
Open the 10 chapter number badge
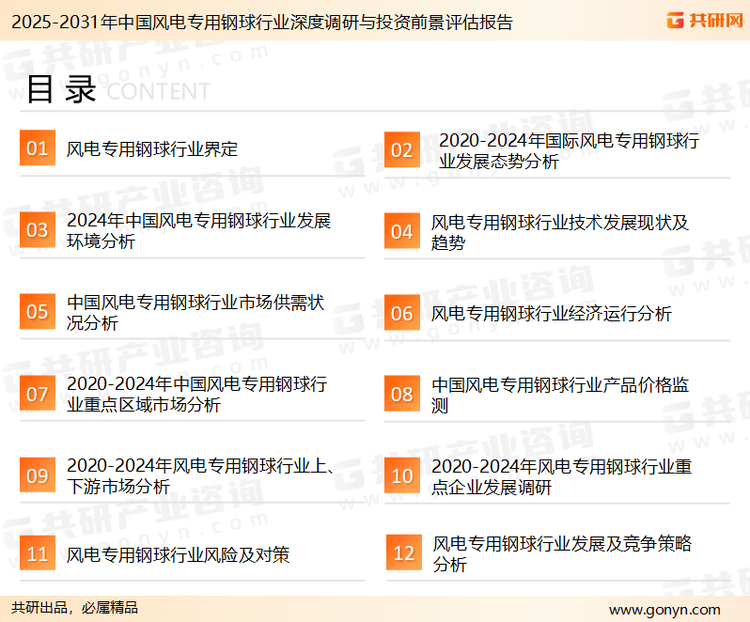click(402, 476)
